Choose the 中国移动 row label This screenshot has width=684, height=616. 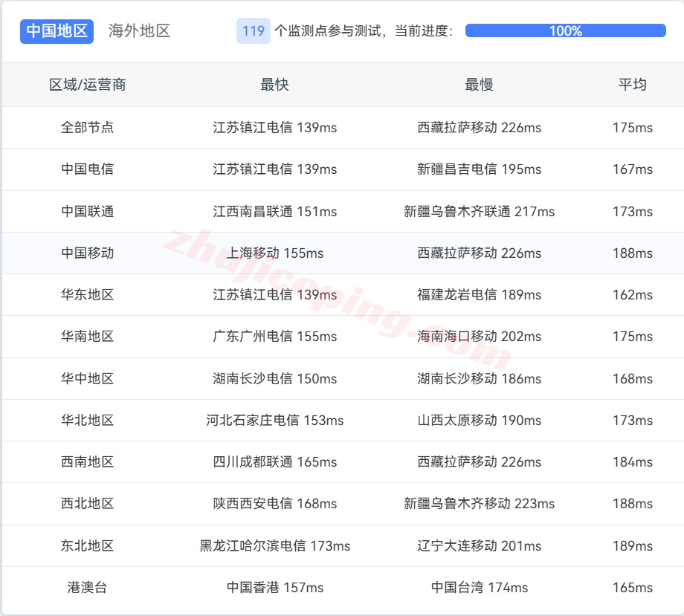(88, 253)
